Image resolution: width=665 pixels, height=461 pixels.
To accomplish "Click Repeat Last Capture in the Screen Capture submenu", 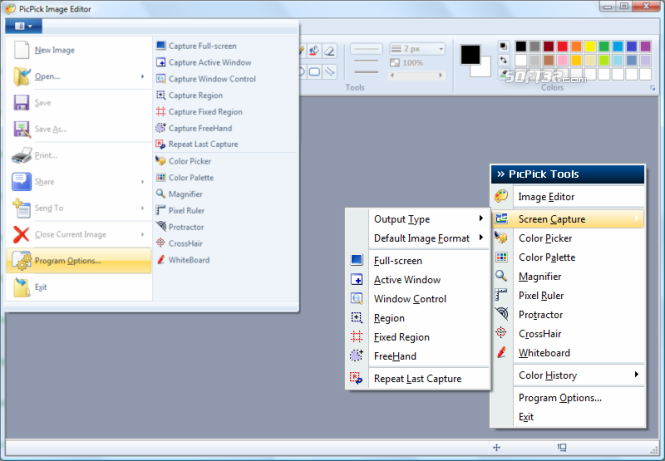I will click(418, 379).
